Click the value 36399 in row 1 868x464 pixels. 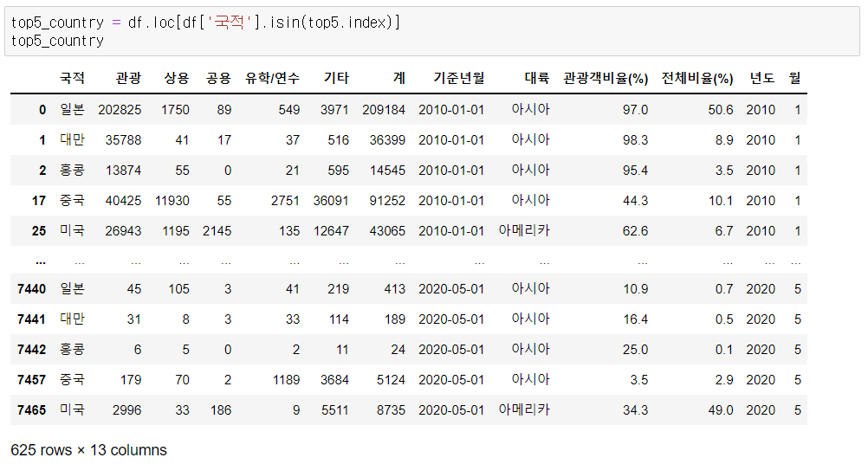coord(387,140)
